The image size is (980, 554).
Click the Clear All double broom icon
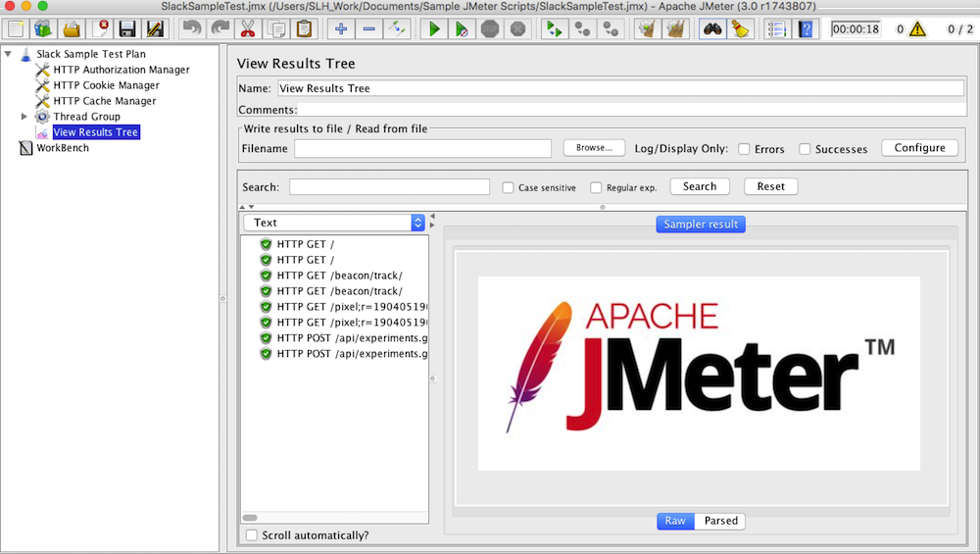[675, 28]
